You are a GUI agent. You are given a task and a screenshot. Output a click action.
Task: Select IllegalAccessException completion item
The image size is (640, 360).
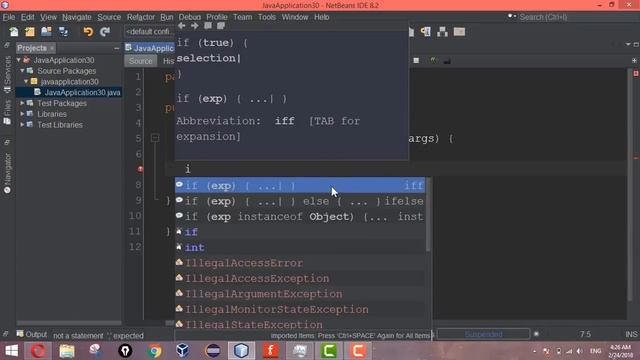pos(300,279)
